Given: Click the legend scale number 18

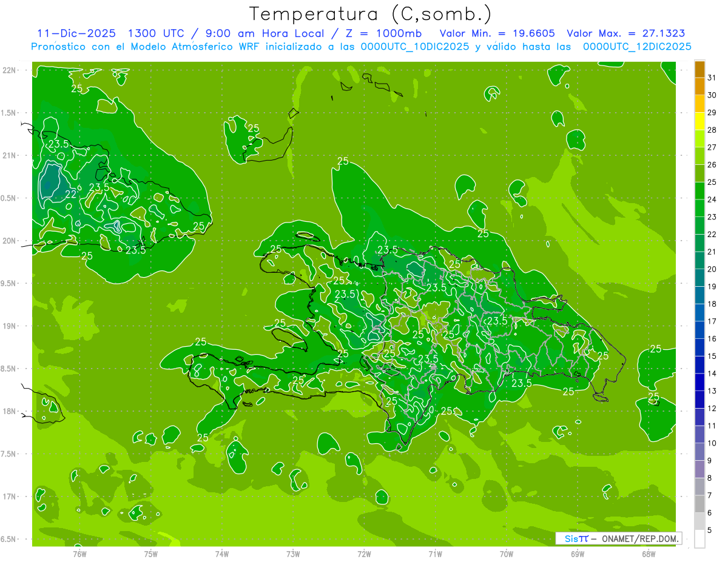Looking at the screenshot, I should (x=712, y=304).
